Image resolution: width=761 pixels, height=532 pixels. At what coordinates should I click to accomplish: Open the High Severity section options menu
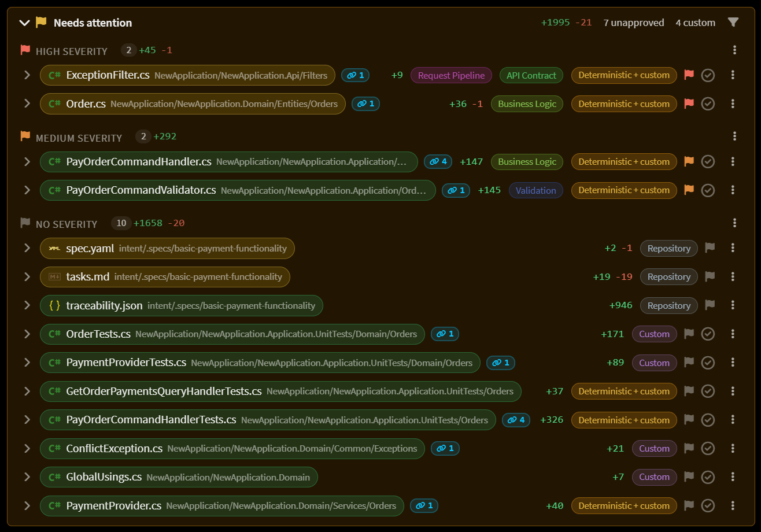coord(734,50)
